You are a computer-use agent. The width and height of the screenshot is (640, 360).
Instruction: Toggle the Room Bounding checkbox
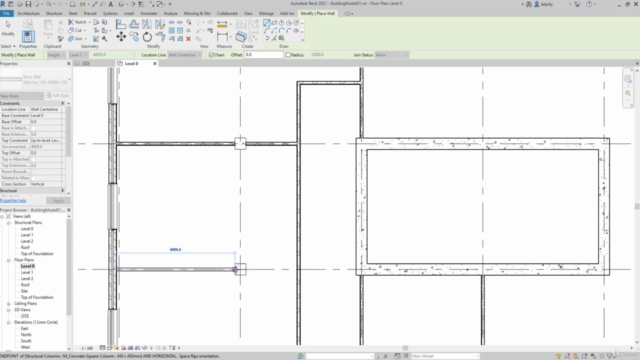click(33, 171)
